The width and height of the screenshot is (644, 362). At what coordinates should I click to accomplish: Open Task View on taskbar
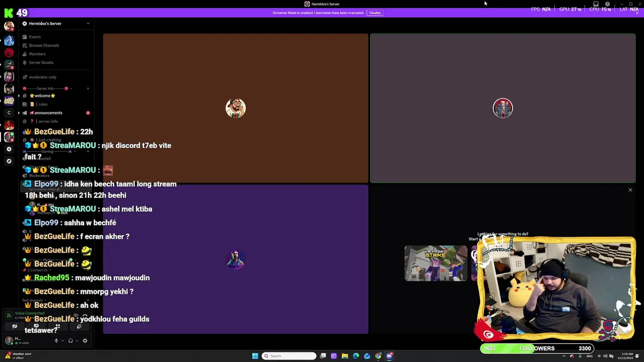(323, 356)
